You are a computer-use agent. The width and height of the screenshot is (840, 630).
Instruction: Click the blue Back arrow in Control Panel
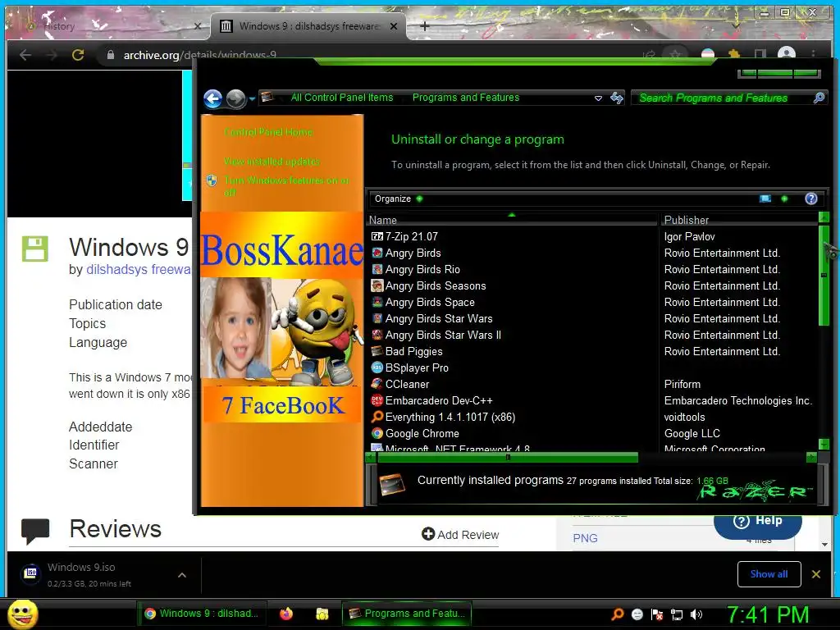click(212, 98)
